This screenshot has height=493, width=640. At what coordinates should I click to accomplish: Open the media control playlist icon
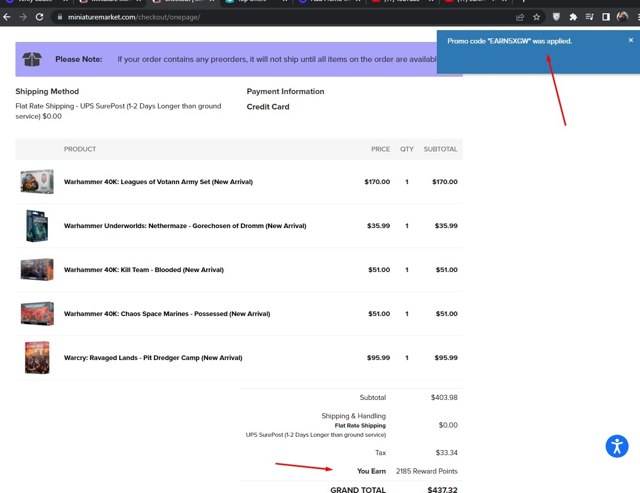click(x=589, y=17)
